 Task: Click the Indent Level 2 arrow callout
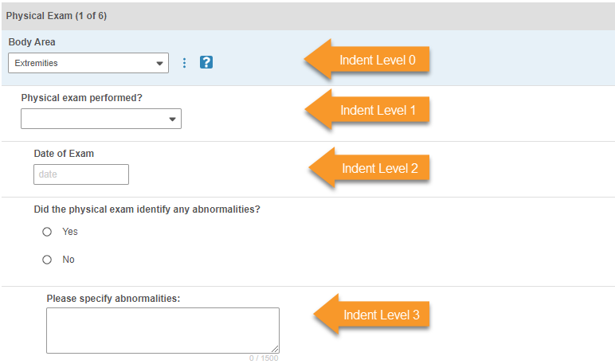370,168
